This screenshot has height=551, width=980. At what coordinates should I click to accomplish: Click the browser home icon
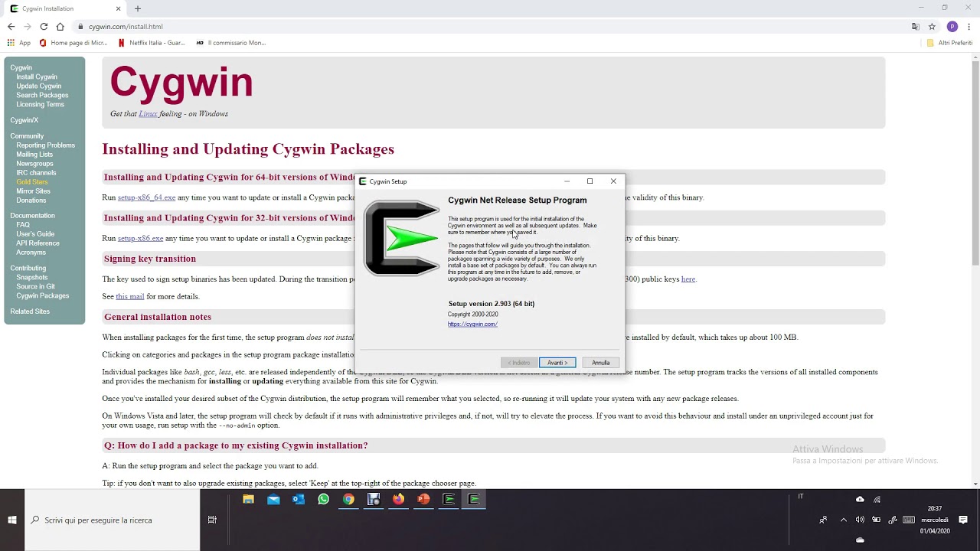pyautogui.click(x=60, y=26)
